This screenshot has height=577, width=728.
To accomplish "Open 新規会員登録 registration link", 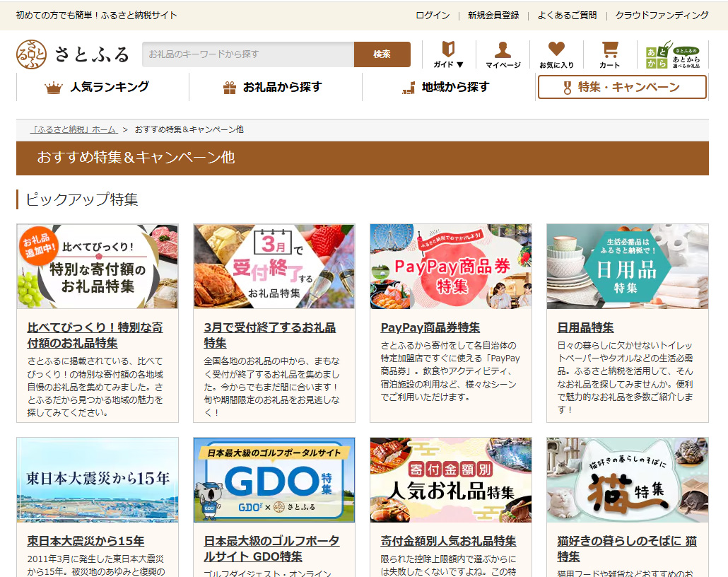I will (x=493, y=15).
